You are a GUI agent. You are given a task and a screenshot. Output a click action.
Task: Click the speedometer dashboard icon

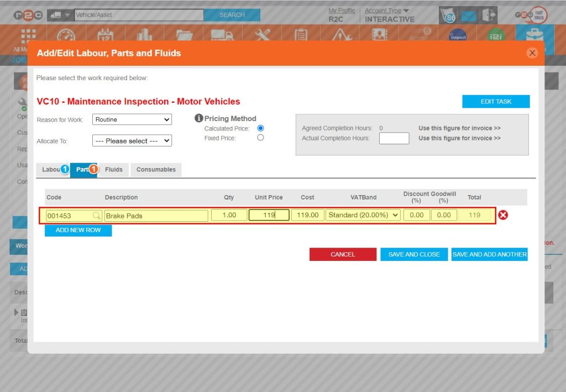(x=67, y=34)
